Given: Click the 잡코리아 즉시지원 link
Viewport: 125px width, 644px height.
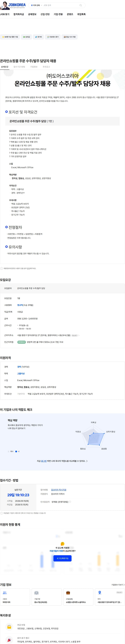Looking at the screenshot, I should (59, 490).
